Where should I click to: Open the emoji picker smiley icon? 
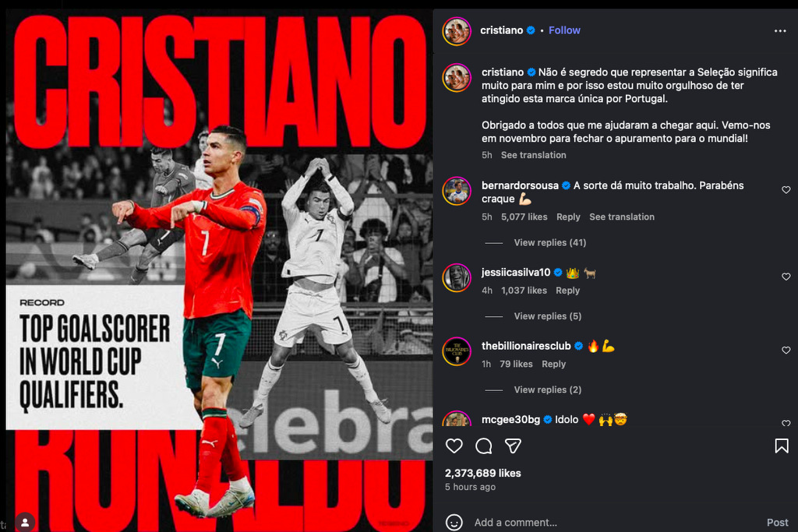click(x=454, y=523)
